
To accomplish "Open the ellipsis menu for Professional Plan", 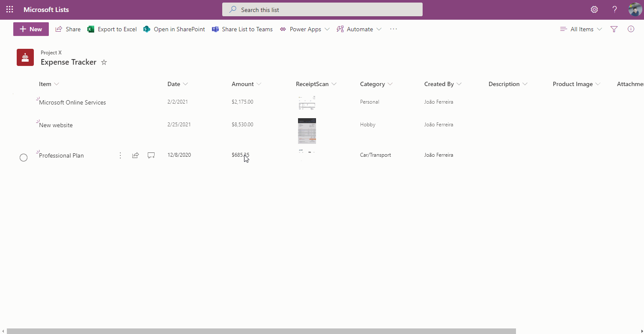I will pos(120,155).
